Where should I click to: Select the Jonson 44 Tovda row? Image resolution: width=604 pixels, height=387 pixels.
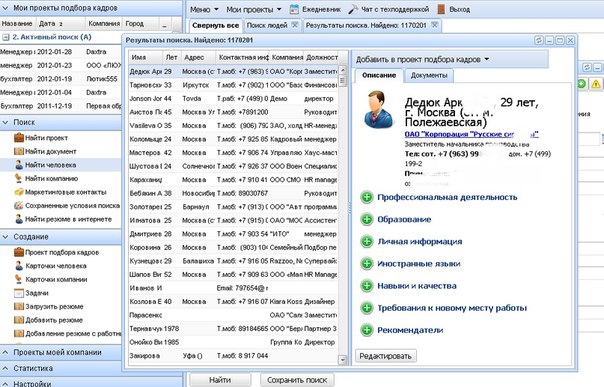click(233, 99)
